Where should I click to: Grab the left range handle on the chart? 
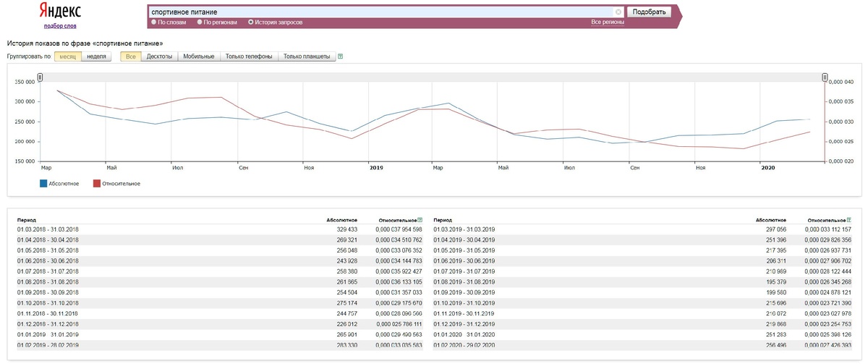[41, 77]
